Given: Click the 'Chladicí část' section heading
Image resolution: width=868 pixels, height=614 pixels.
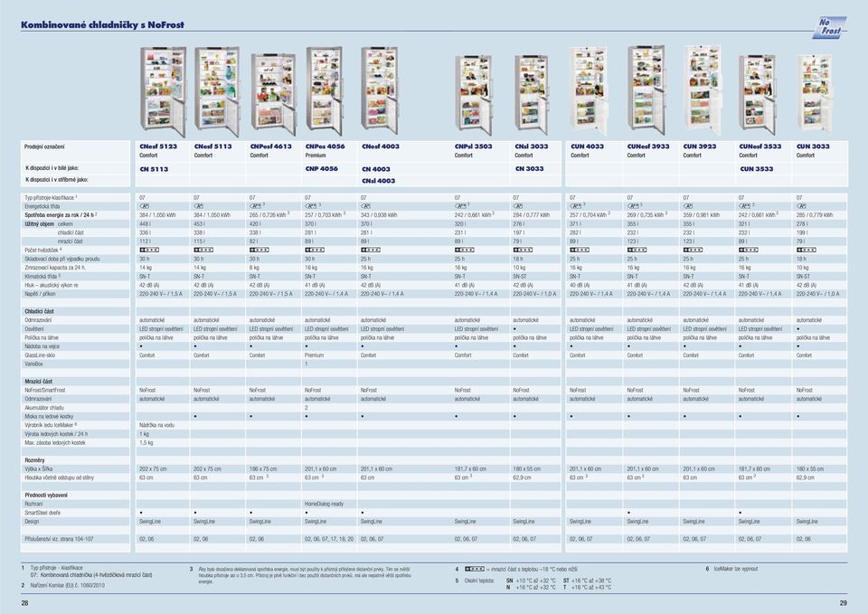Looking at the screenshot, I should coord(39,311).
